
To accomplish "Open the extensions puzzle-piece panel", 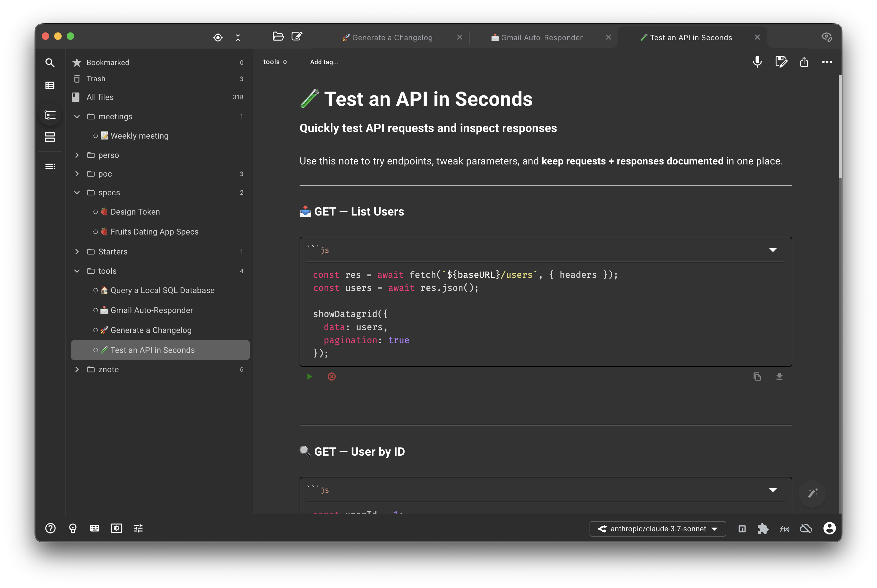I will pos(763,529).
